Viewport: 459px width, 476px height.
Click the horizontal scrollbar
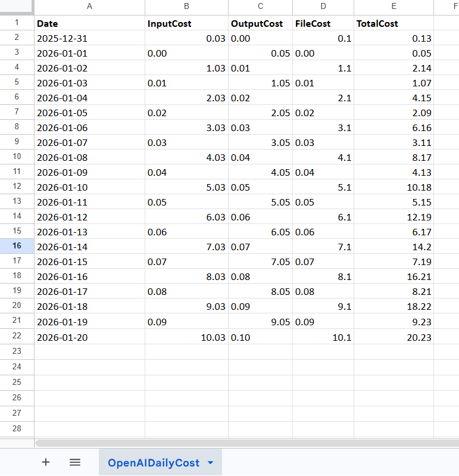tap(247, 443)
